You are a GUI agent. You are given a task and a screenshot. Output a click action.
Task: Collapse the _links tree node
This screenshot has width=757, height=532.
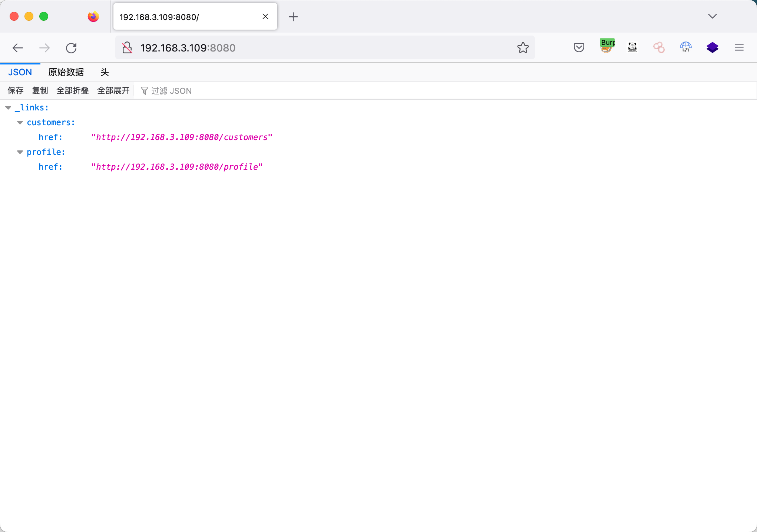pyautogui.click(x=8, y=108)
